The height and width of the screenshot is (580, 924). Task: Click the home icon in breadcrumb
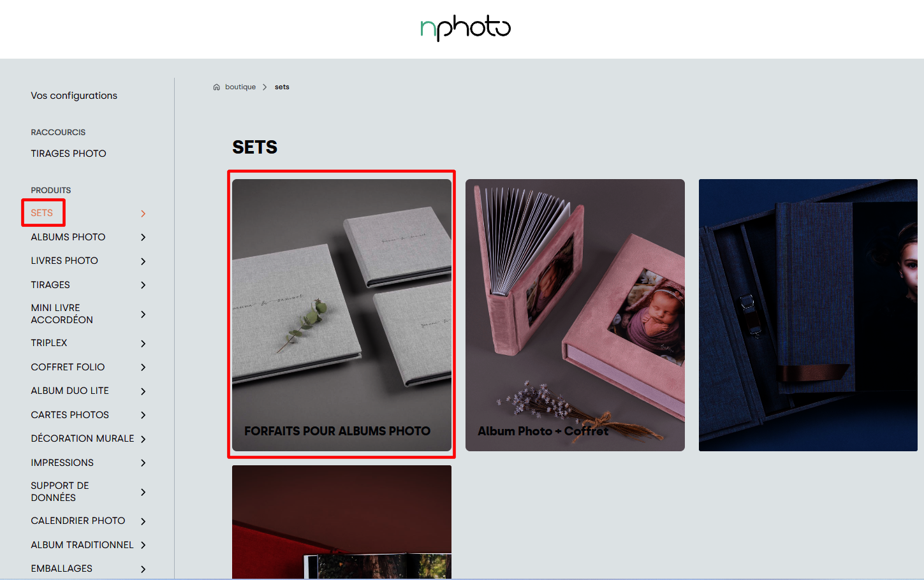pyautogui.click(x=216, y=87)
